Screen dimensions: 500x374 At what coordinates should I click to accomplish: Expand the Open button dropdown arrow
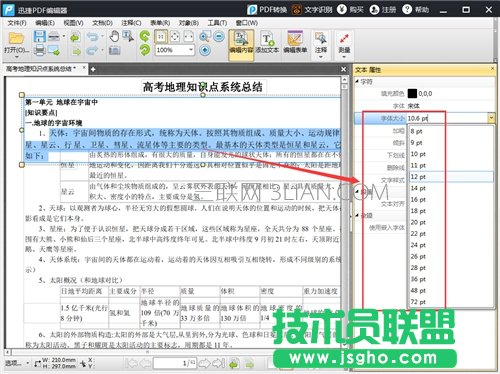[16, 57]
